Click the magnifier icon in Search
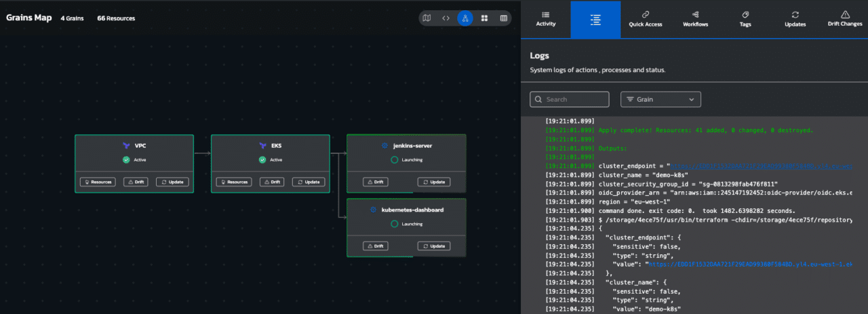The height and width of the screenshot is (314, 868). (538, 99)
